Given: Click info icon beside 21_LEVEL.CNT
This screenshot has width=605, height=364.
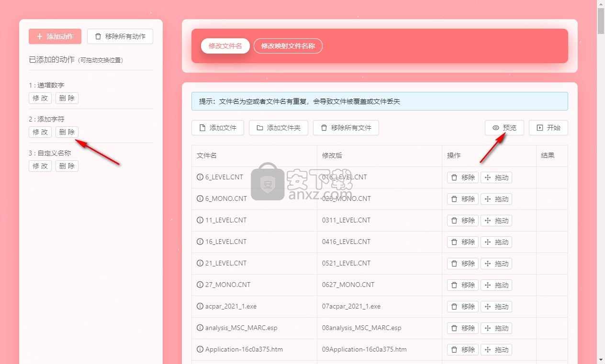Looking at the screenshot, I should click(200, 263).
